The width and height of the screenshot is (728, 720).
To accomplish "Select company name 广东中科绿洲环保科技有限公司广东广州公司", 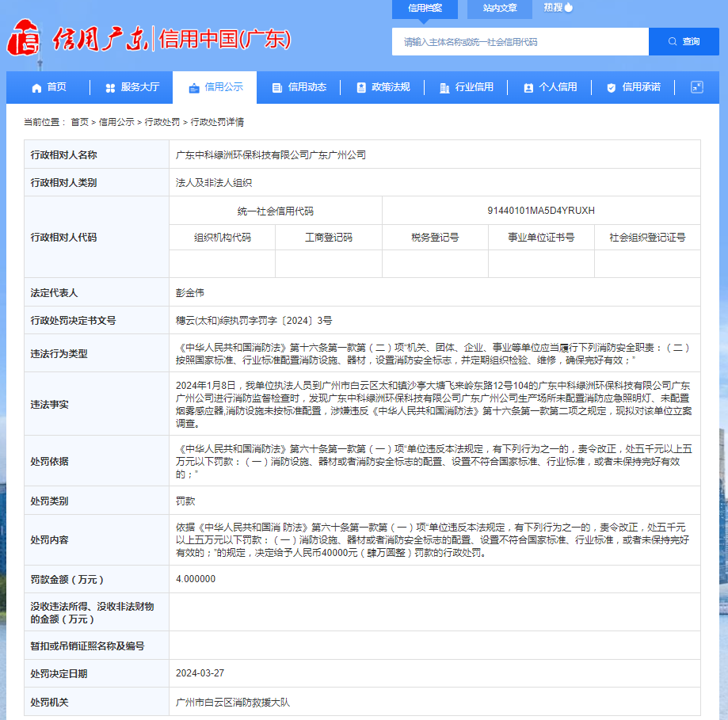I will (271, 155).
